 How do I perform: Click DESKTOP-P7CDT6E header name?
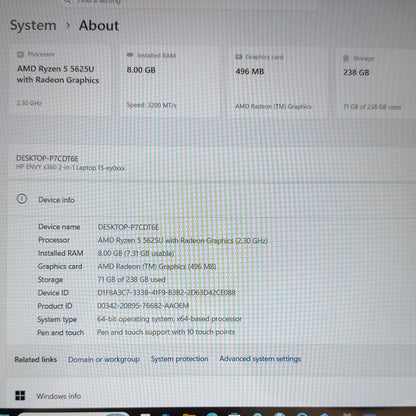47,158
